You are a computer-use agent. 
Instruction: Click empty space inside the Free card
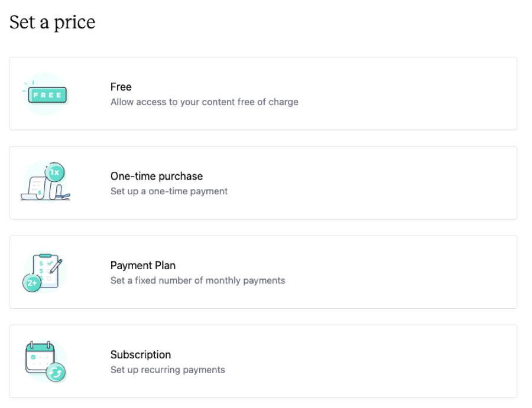pos(407,93)
